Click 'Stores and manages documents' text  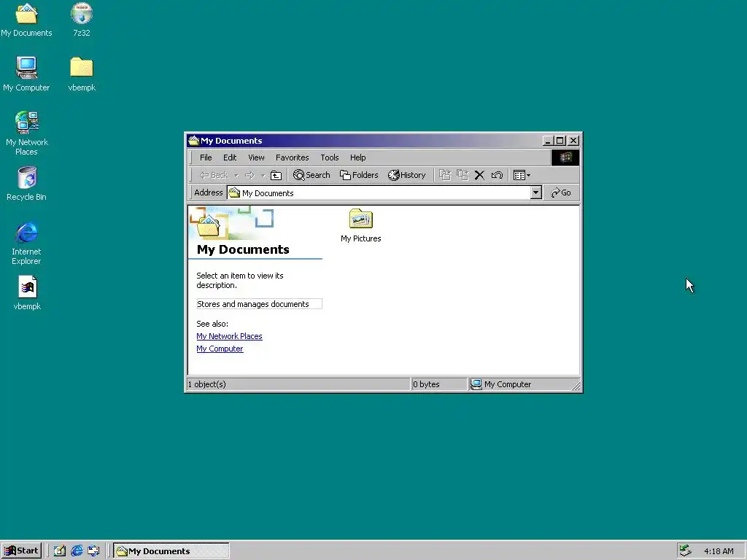coord(253,304)
